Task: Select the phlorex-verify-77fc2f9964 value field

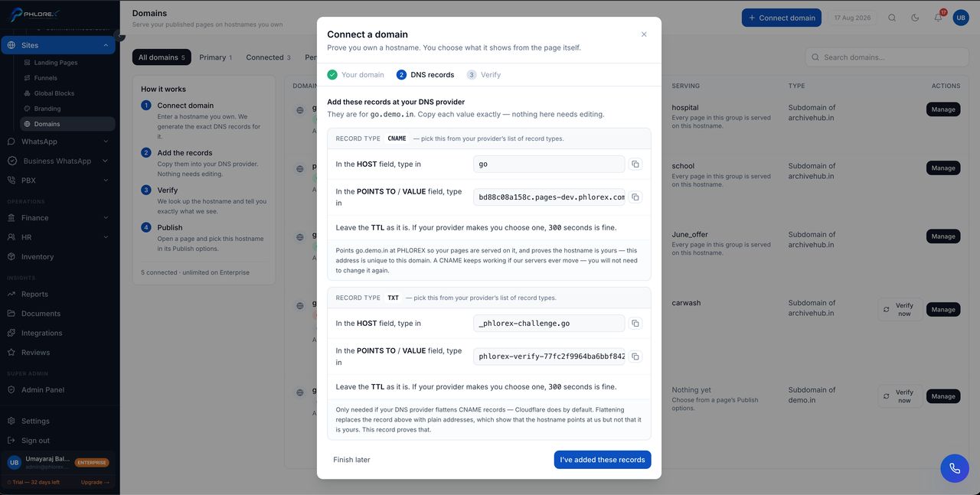Action: click(549, 357)
